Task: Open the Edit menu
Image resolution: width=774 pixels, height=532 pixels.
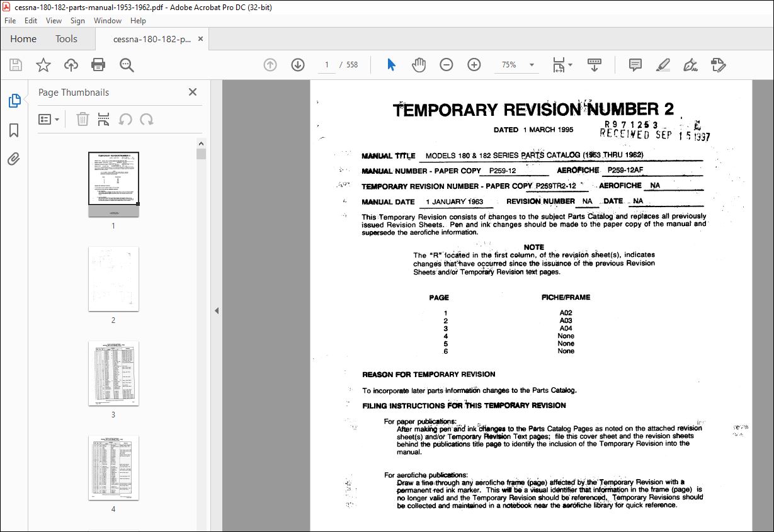Action: 31,21
